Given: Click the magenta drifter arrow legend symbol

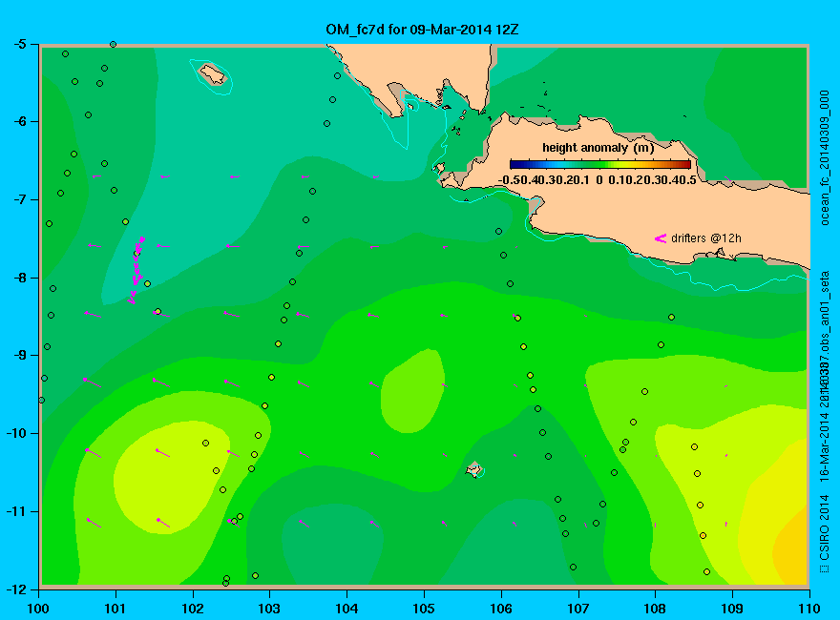Looking at the screenshot, I should tap(660, 238).
